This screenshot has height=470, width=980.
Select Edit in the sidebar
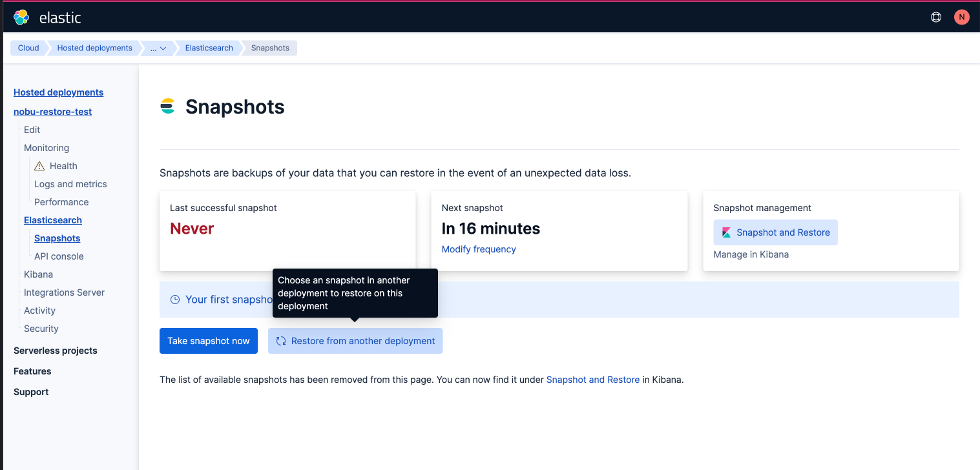pyautogui.click(x=32, y=130)
